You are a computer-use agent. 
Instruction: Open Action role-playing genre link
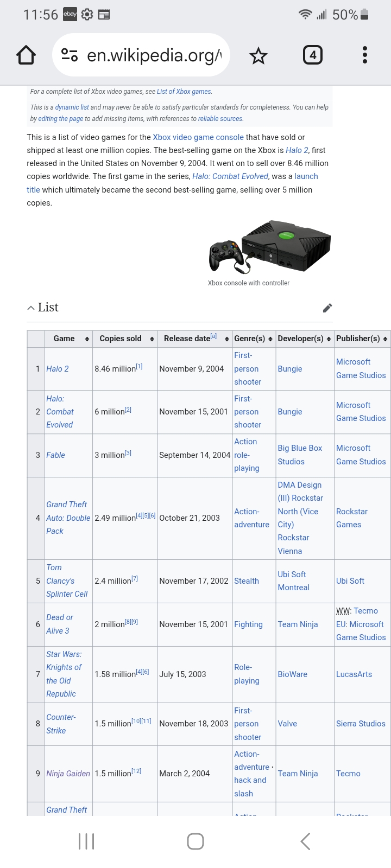point(247,455)
